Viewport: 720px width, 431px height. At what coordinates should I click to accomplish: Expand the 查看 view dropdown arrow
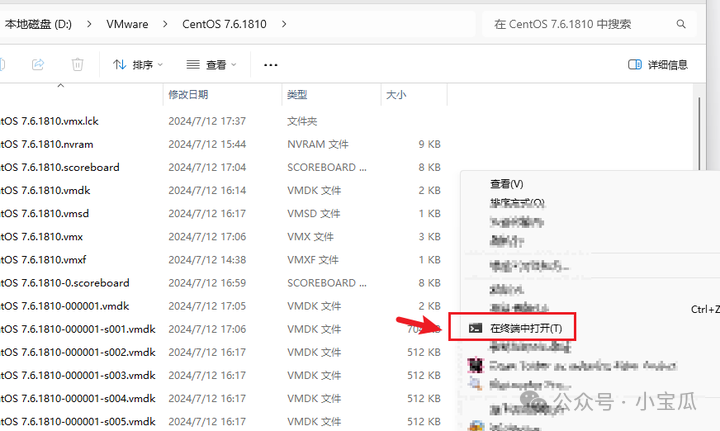click(234, 65)
